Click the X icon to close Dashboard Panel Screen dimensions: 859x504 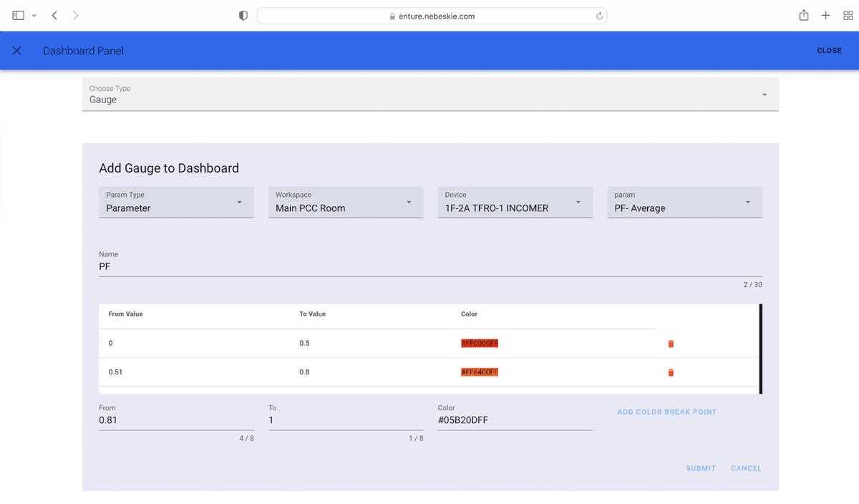coord(17,50)
